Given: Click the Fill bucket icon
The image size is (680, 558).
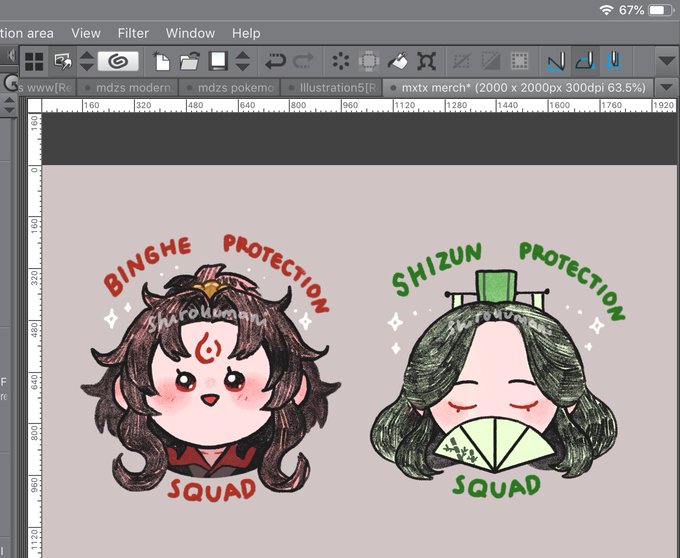Looking at the screenshot, I should pos(397,61).
